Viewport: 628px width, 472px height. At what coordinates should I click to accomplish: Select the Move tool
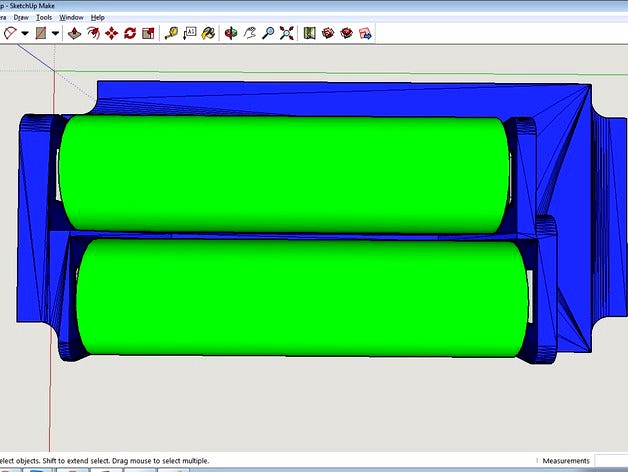pyautogui.click(x=111, y=33)
